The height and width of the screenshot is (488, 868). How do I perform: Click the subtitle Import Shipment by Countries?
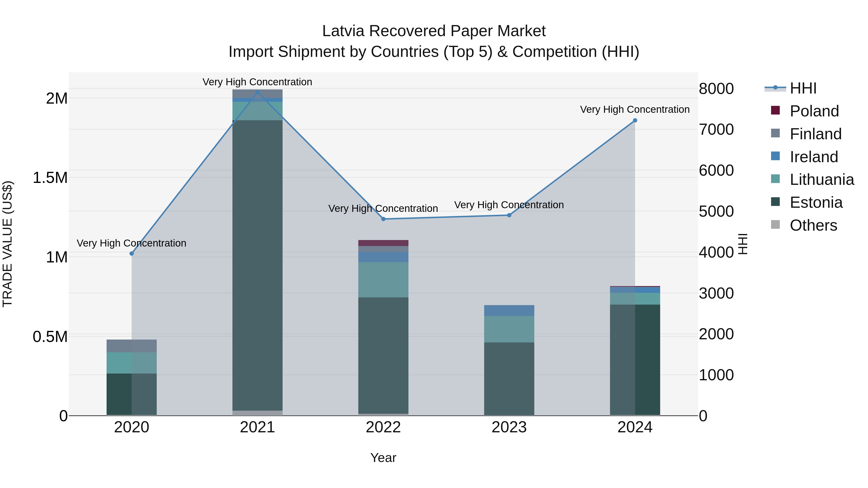point(434,52)
